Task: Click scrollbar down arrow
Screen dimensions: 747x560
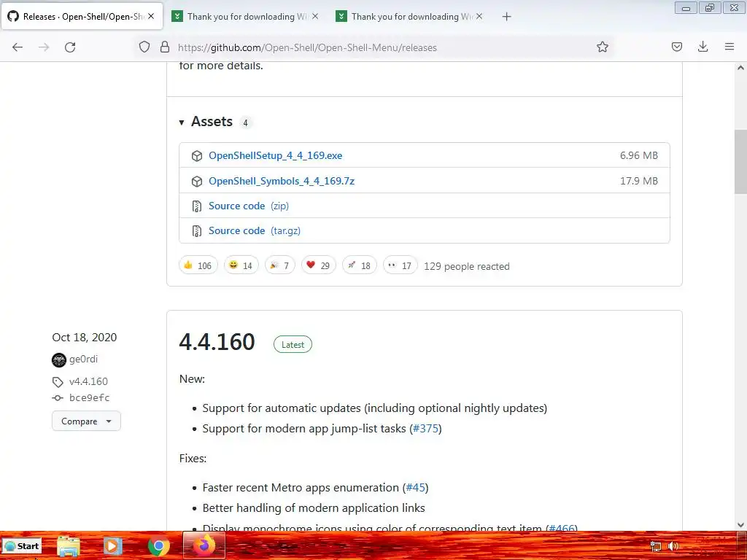Action: pyautogui.click(x=740, y=525)
